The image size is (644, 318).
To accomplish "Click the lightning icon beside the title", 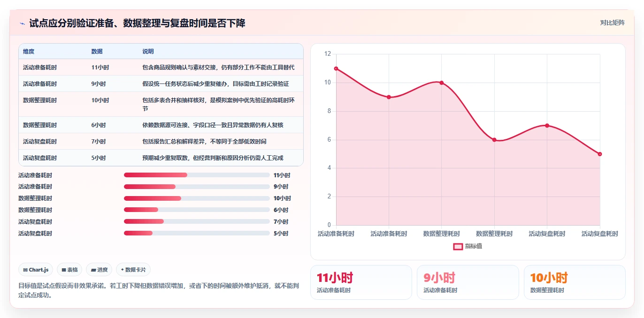I will point(22,23).
